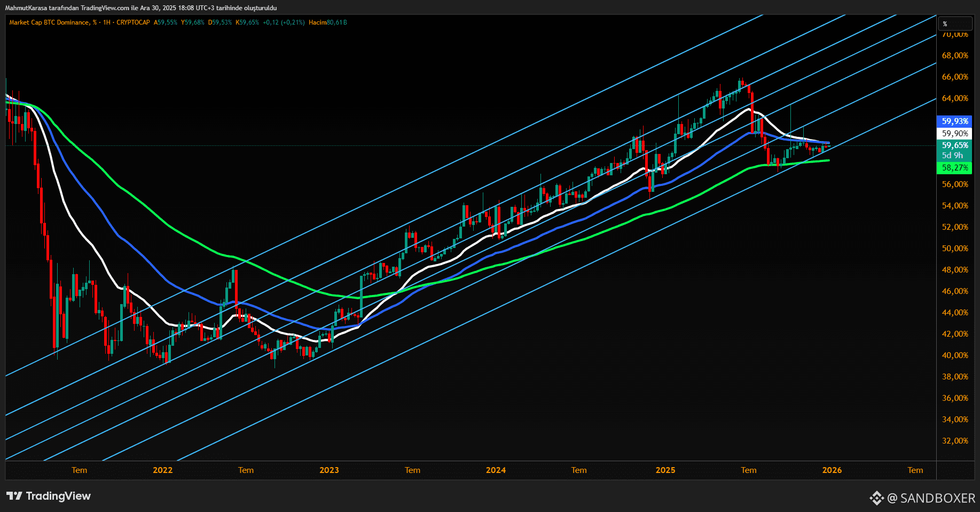Click the 42,00% price axis label
Image resolution: width=980 pixels, height=512 pixels.
tap(955, 334)
